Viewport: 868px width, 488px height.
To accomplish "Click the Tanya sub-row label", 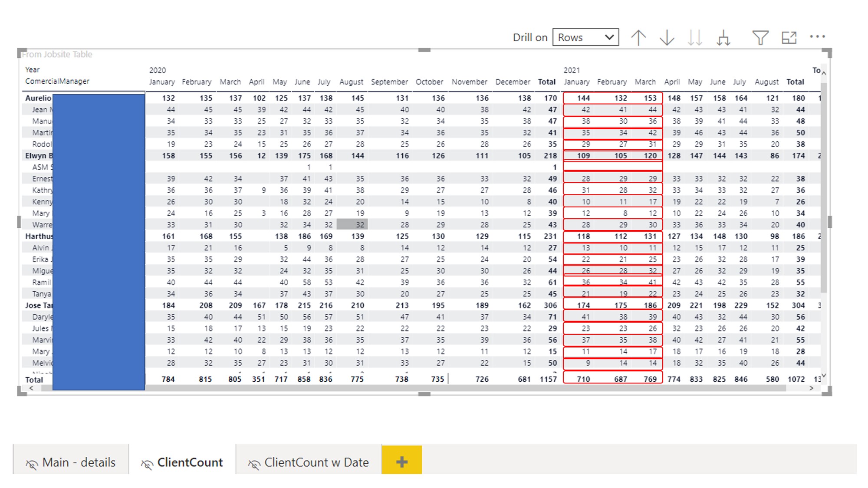I will (42, 294).
